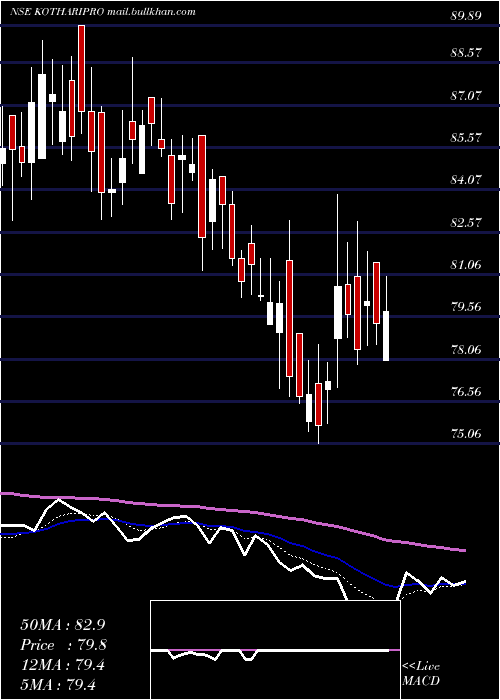Screen dimensions: 500x700
Task: Click the 75.06 price axis label
Action: pyautogui.click(x=467, y=433)
